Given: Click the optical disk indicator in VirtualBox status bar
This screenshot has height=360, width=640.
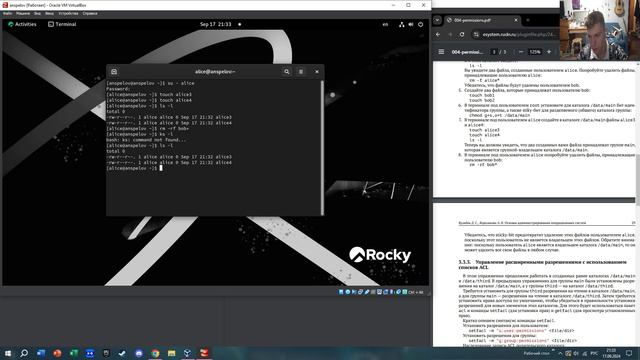Looking at the screenshot, I should (x=348, y=292).
